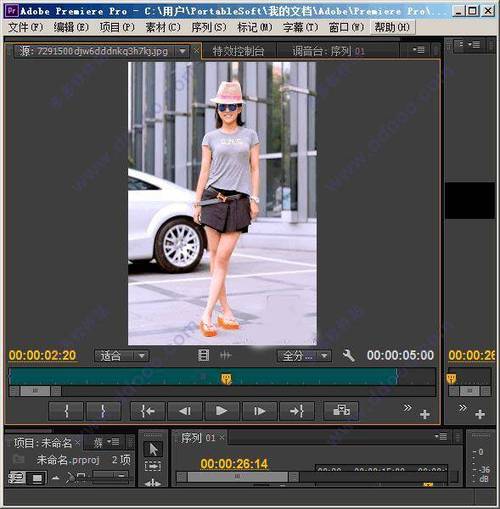Viewport: 500px width, 509px height.
Task: Open the 项目(P) menu
Action: (117, 27)
